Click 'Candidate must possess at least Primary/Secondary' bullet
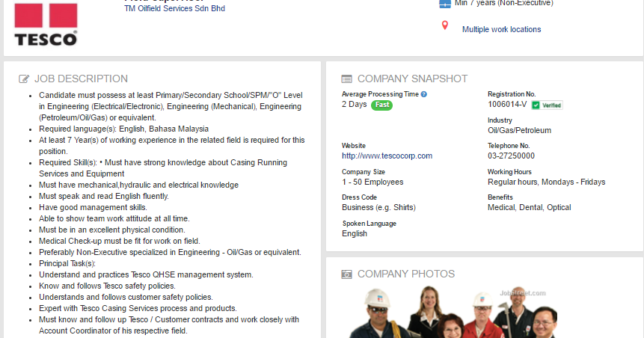The width and height of the screenshot is (644, 338). [x=171, y=106]
